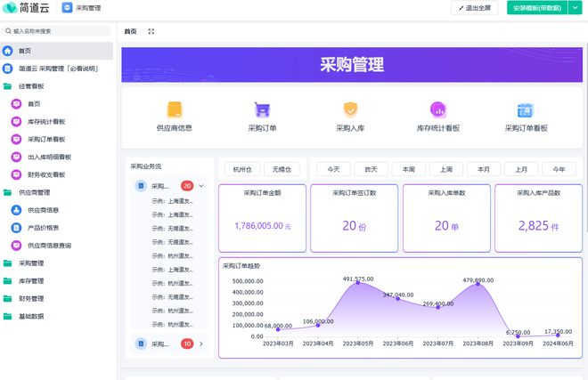Image resolution: width=588 pixels, height=380 pixels.
Task: Expand the flow group with badge 10
Action: coord(201,344)
